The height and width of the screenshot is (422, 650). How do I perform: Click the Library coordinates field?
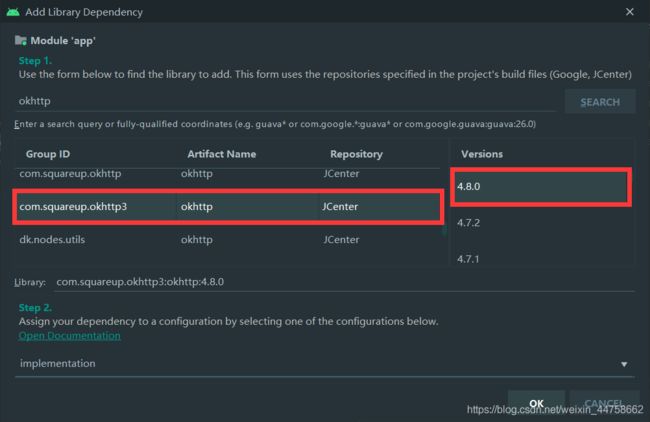pyautogui.click(x=344, y=282)
